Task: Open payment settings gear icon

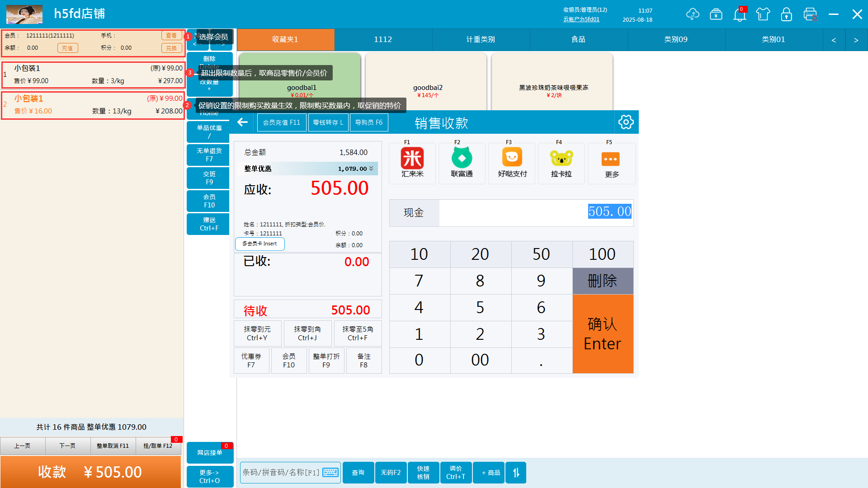Action: tap(626, 122)
